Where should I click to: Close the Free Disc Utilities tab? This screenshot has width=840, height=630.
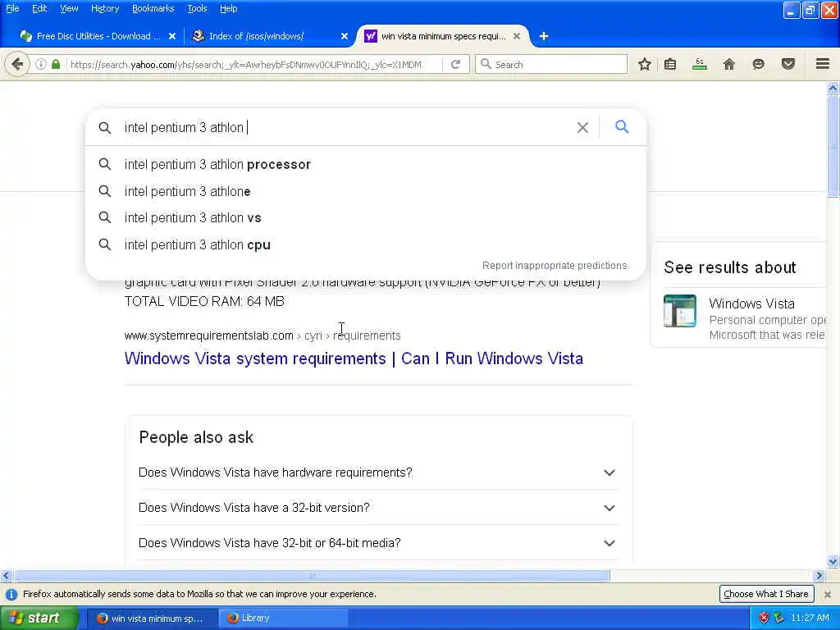[x=172, y=36]
